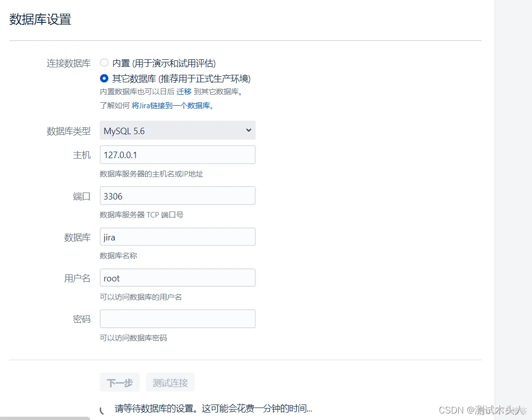Viewport: 532px width, 420px height.
Task: Click the 下一步 next step button
Action: pyautogui.click(x=120, y=382)
